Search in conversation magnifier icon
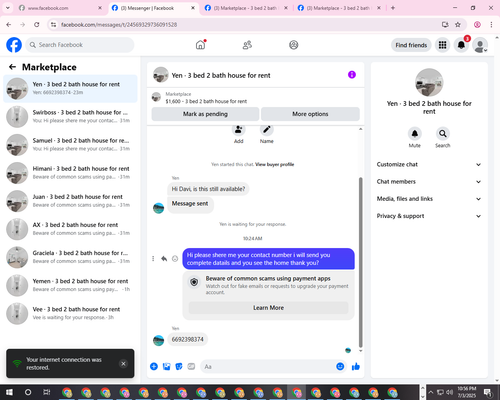This screenshot has height=400, width=500. (443, 134)
